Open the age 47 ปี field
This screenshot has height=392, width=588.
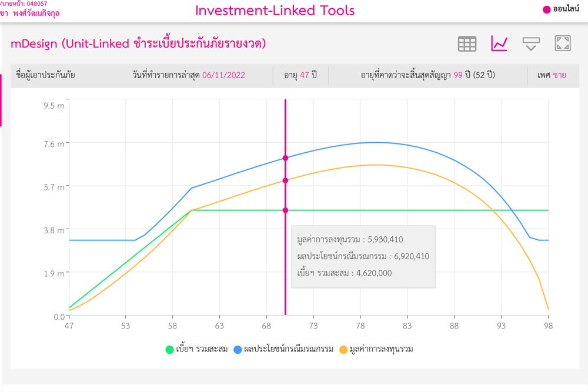click(x=300, y=75)
